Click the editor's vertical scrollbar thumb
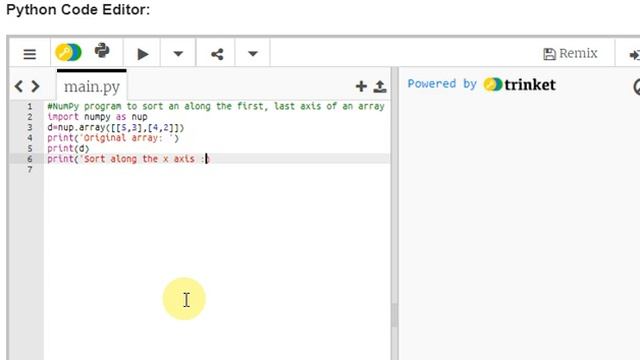This screenshot has height=360, width=640. pos(394,314)
